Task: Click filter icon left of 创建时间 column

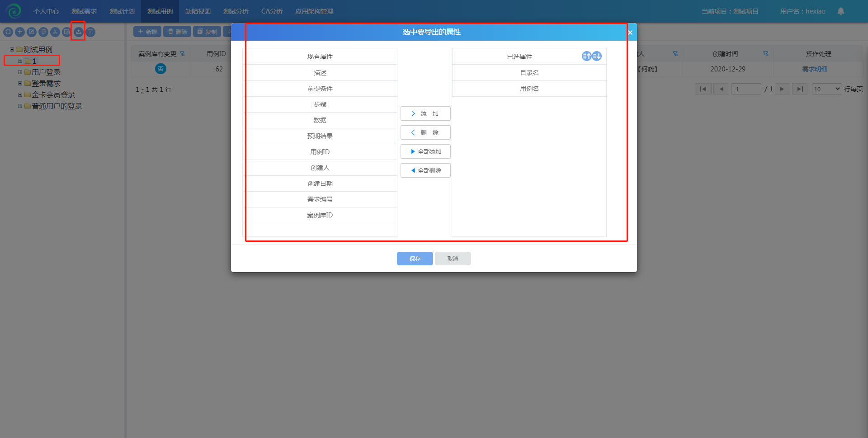Action: click(x=675, y=54)
